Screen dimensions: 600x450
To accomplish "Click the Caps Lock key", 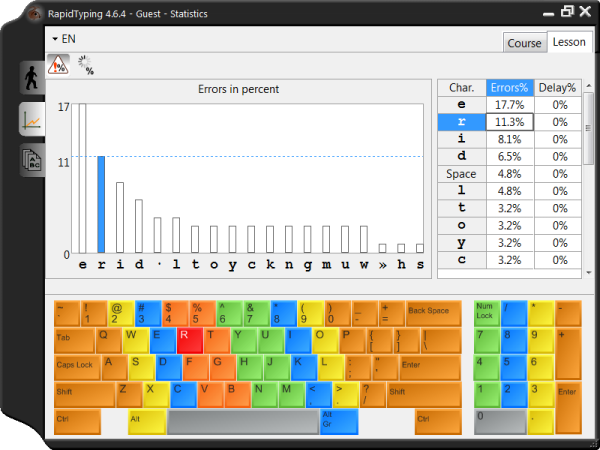I will pos(77,368).
